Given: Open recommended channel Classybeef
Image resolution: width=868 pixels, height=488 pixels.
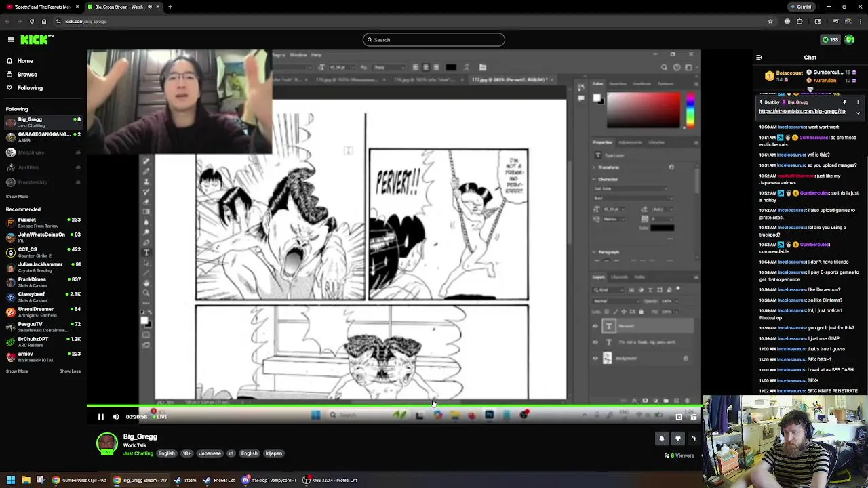Looking at the screenshot, I should [x=42, y=297].
